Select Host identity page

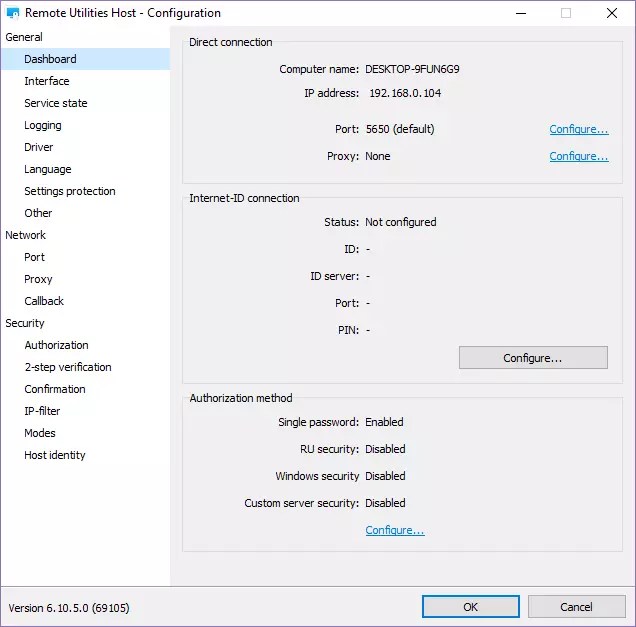click(x=55, y=455)
